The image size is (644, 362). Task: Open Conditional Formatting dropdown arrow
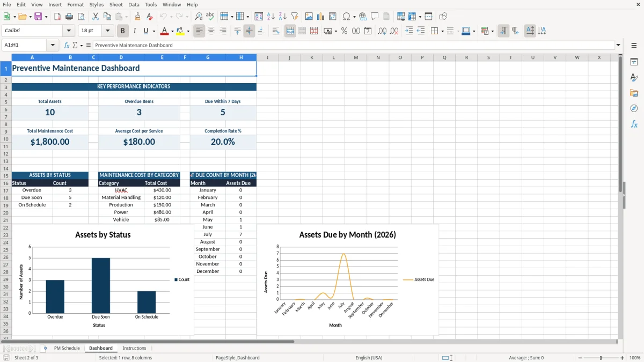click(x=492, y=31)
